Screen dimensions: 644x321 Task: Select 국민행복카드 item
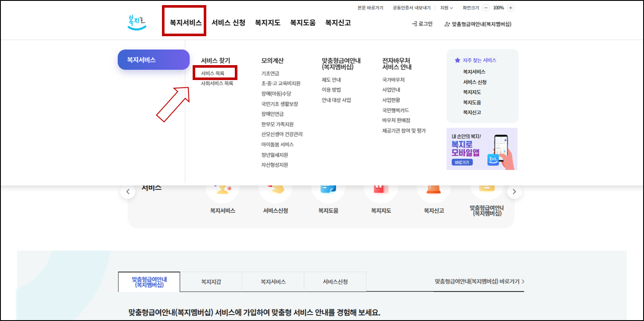coord(396,110)
